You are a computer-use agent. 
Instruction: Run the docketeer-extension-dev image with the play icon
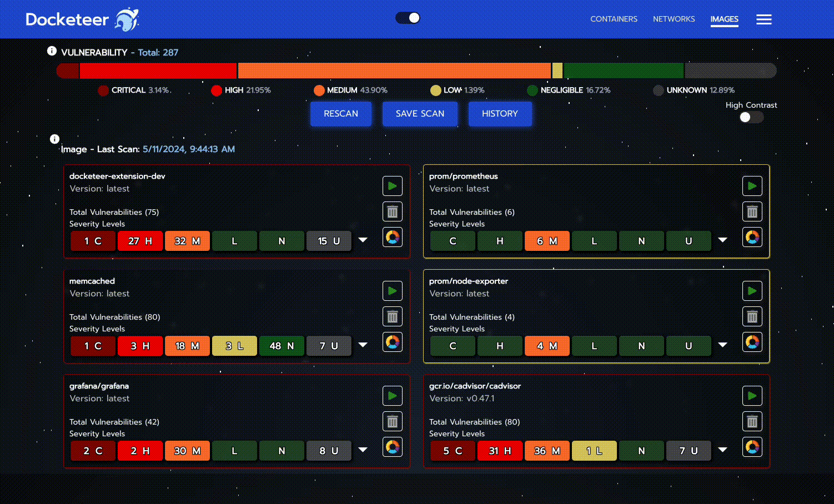pyautogui.click(x=393, y=186)
